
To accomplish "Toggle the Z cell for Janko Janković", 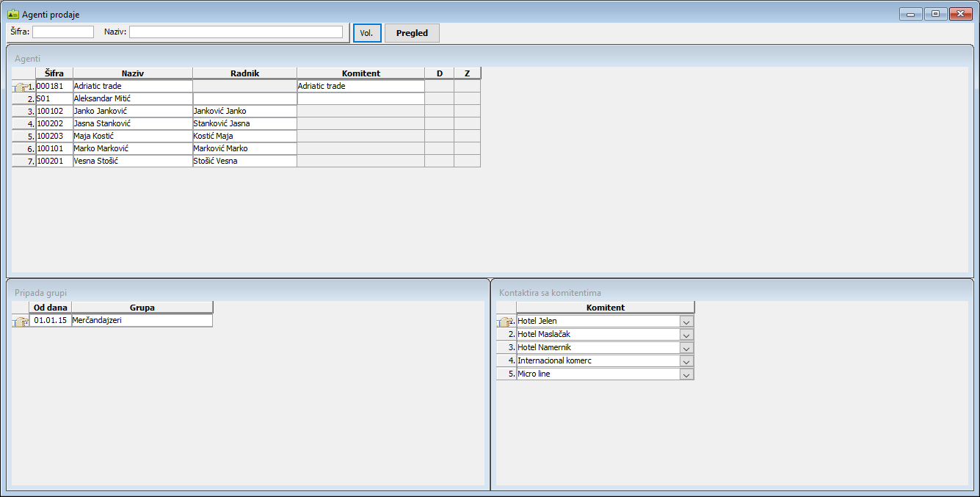I will click(467, 111).
